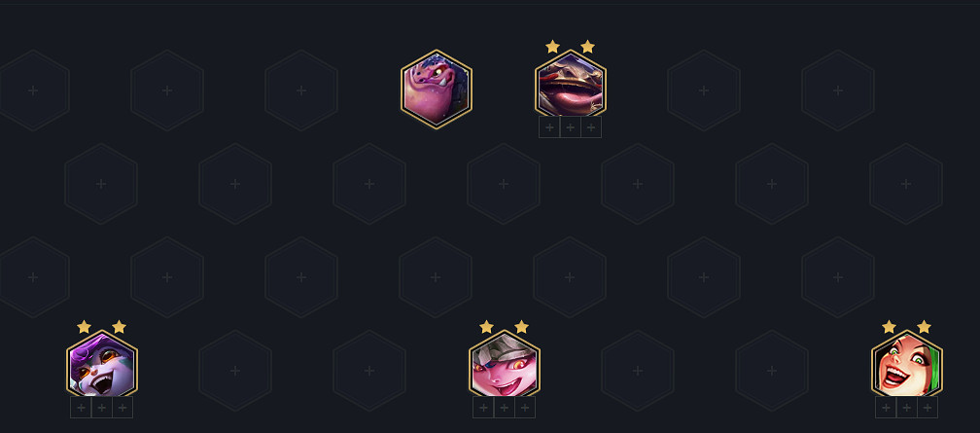Click last item slot under Tahm Kench
The width and height of the screenshot is (980, 433).
(591, 127)
